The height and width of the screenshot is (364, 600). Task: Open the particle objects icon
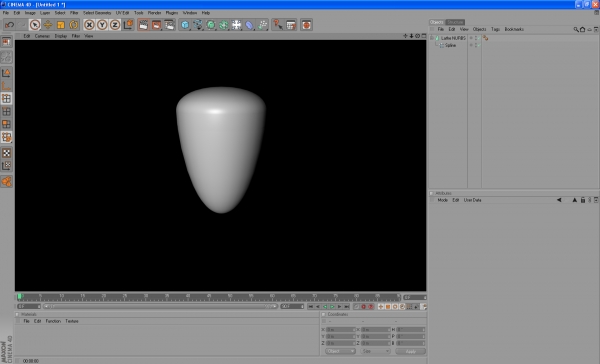262,25
